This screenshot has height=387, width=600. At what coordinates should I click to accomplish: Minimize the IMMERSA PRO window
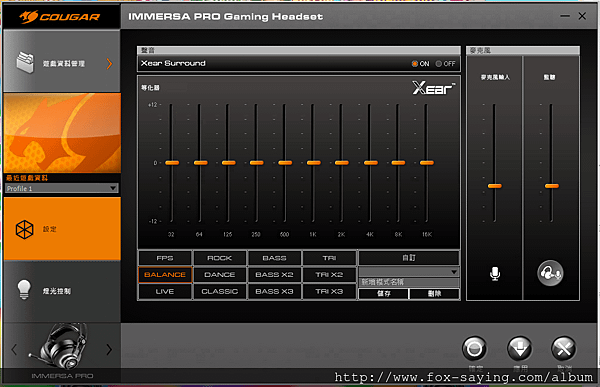pyautogui.click(x=565, y=16)
